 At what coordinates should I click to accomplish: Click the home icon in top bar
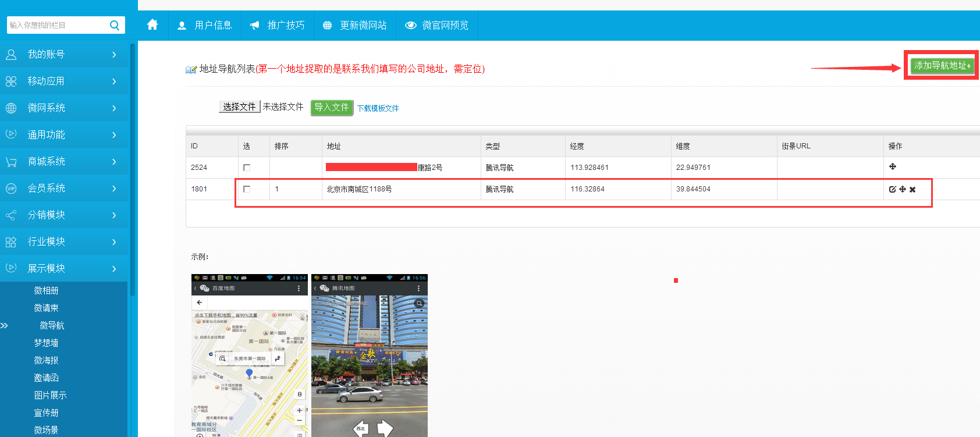click(152, 25)
